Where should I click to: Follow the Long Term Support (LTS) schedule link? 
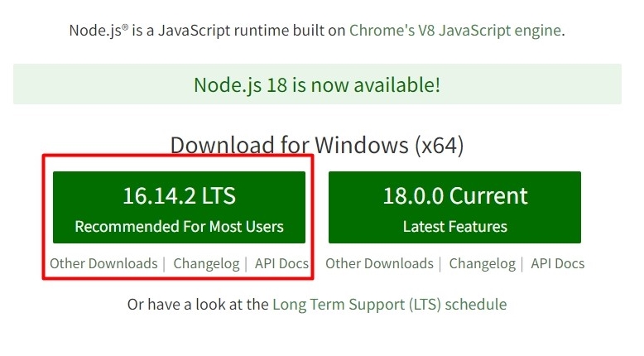click(389, 304)
